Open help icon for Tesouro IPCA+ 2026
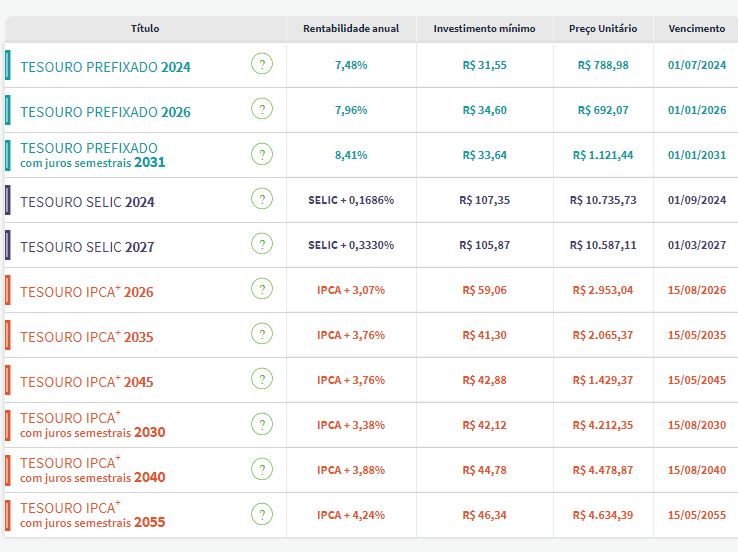 pyautogui.click(x=262, y=290)
